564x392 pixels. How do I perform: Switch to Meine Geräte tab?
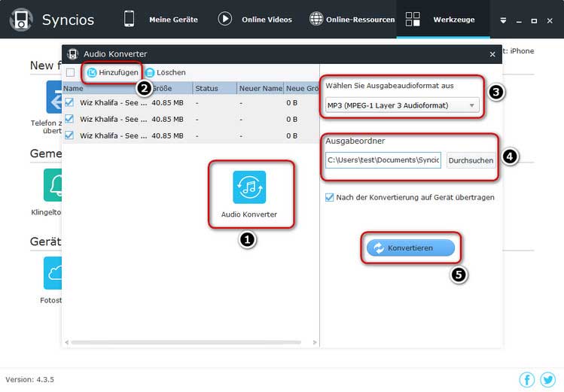coord(160,20)
